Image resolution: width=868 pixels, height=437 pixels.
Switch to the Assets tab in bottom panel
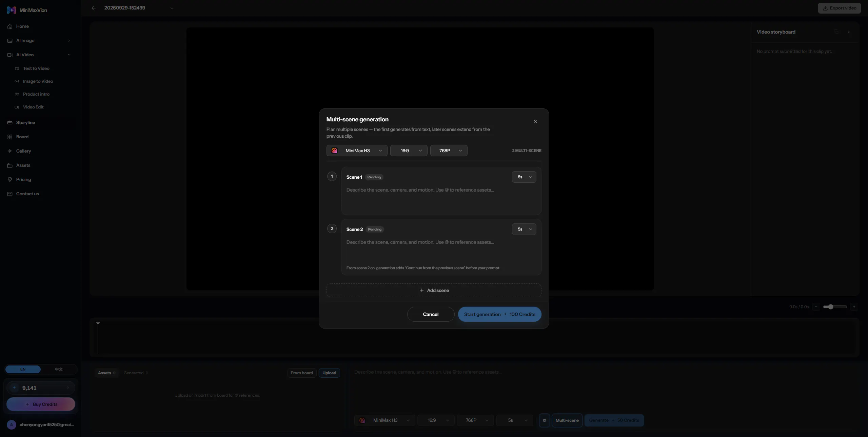(x=106, y=373)
